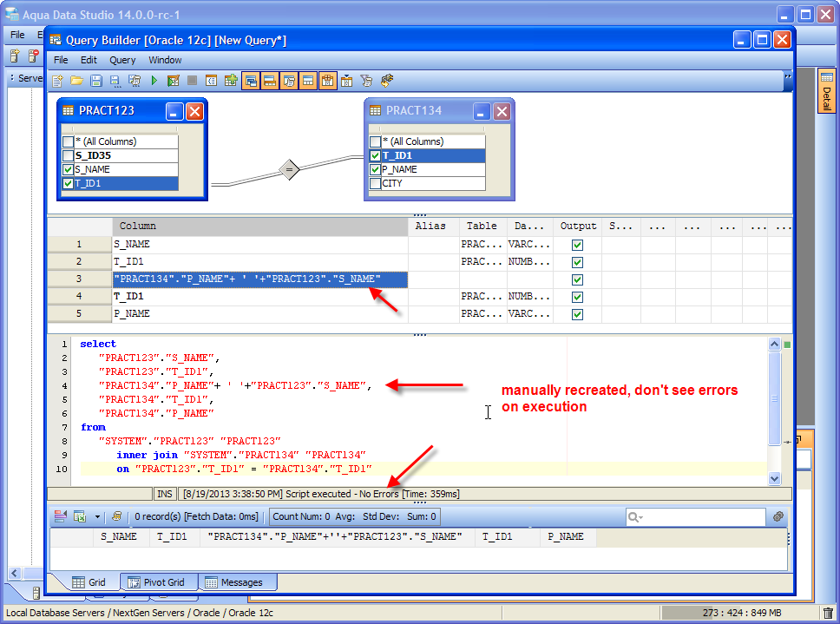This screenshot has height=624, width=840.
Task: Click the plug reconnect icon in toolbar
Action: click(x=387, y=81)
